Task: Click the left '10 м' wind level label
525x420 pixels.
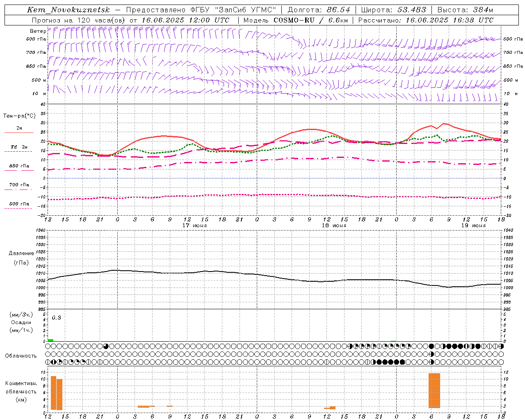Action: pyautogui.click(x=39, y=94)
